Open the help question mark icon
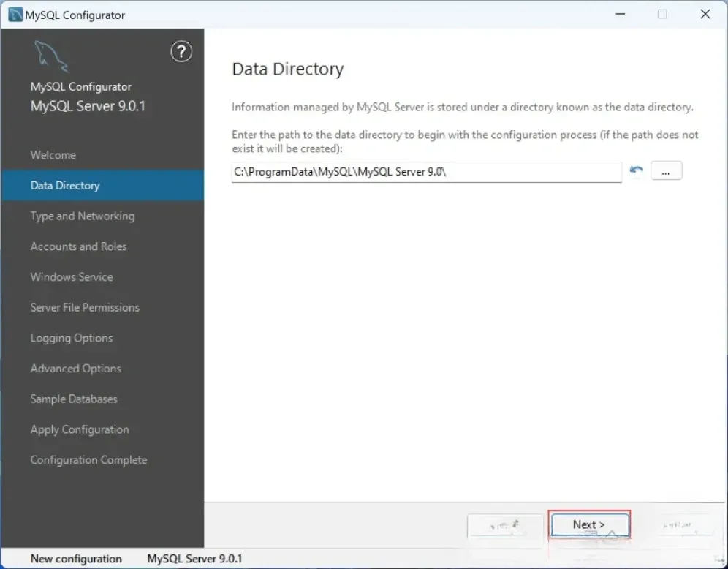Screen dimensions: 728x569 [x=181, y=51]
